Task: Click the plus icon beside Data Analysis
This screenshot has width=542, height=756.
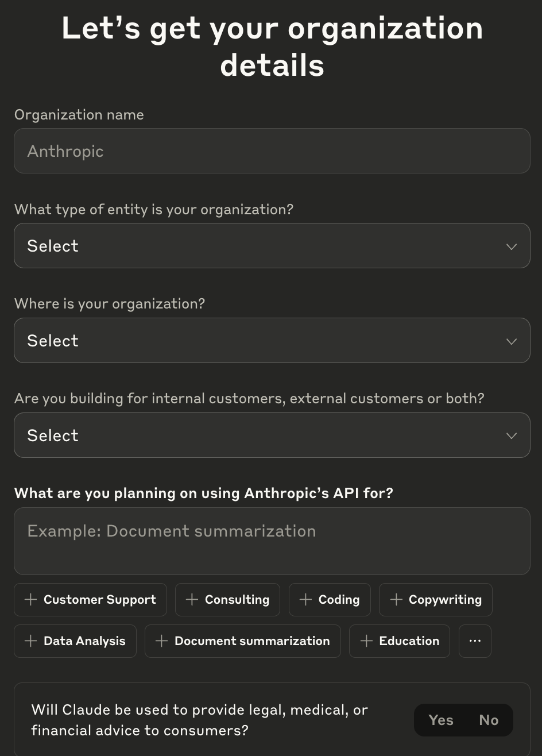Action: 30,641
